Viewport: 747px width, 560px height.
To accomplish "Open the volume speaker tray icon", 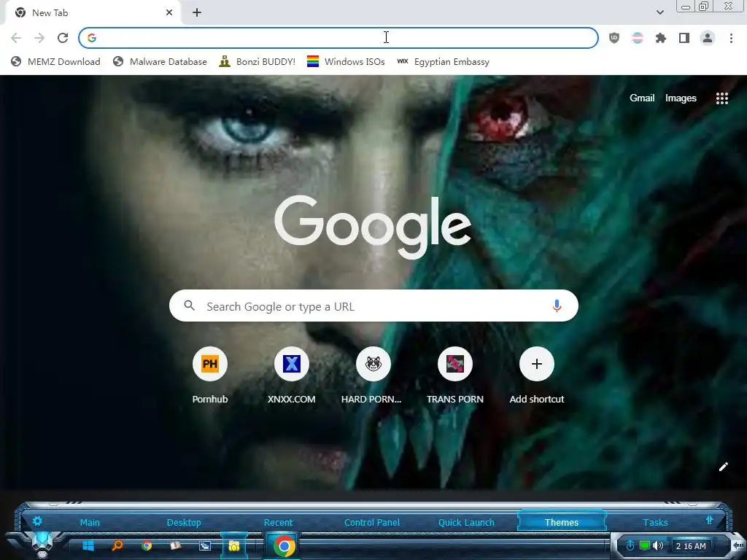I will [659, 545].
